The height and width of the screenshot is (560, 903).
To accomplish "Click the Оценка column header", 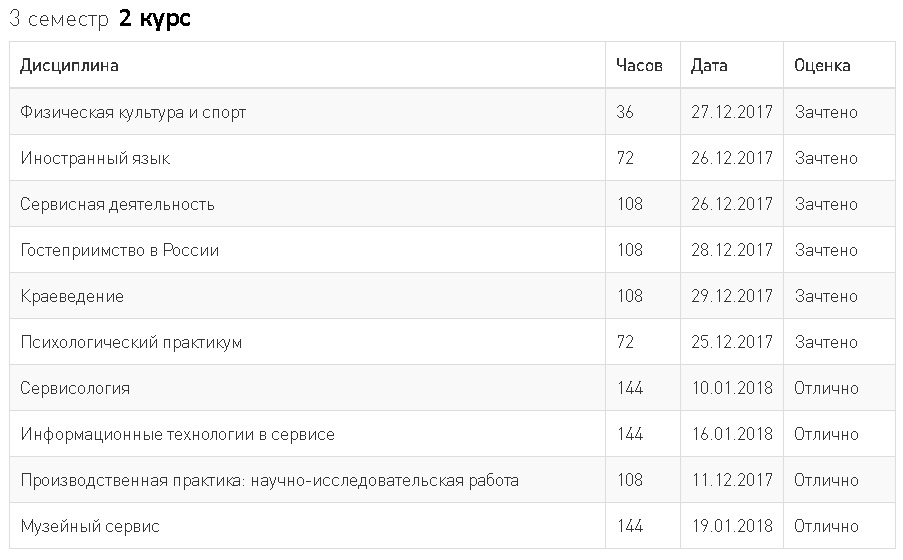I will coord(822,66).
